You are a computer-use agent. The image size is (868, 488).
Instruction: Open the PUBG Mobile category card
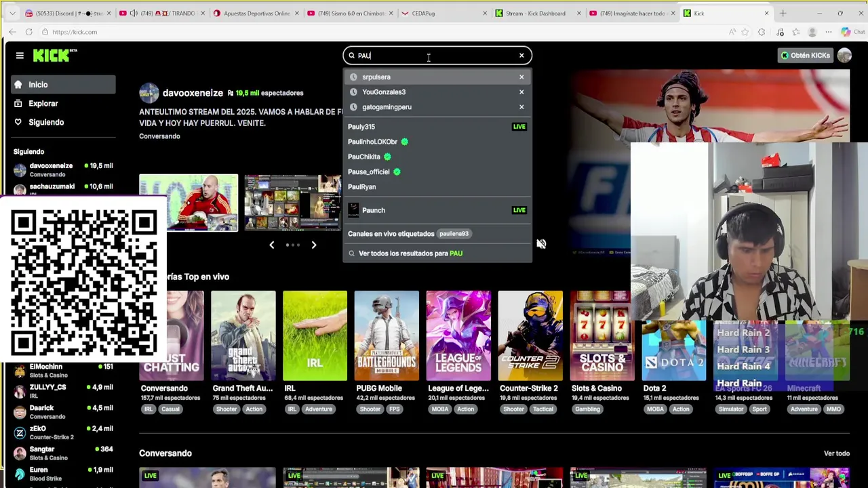(387, 336)
